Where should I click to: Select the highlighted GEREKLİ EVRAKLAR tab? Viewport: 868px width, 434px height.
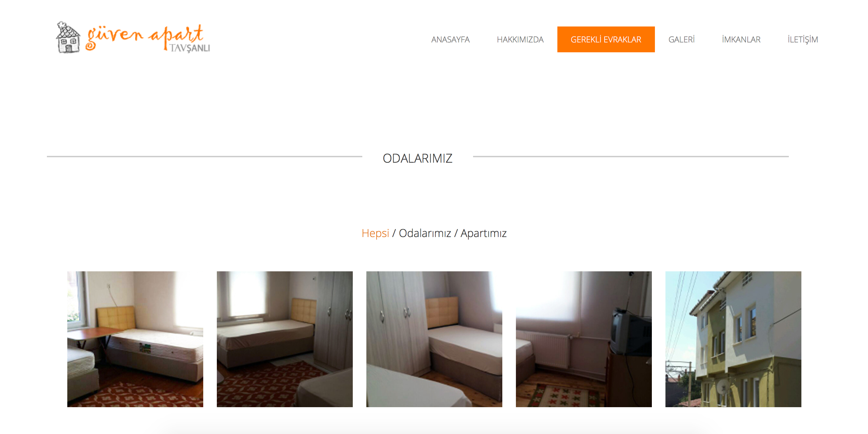(606, 39)
